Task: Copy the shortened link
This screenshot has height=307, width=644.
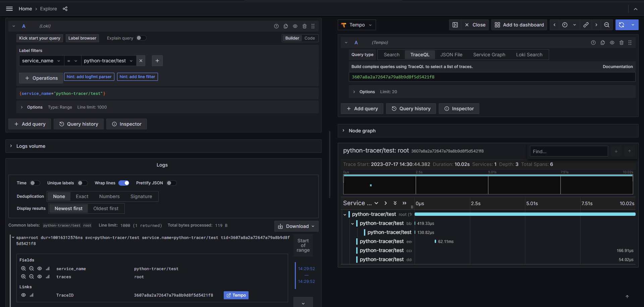Action: [x=586, y=25]
